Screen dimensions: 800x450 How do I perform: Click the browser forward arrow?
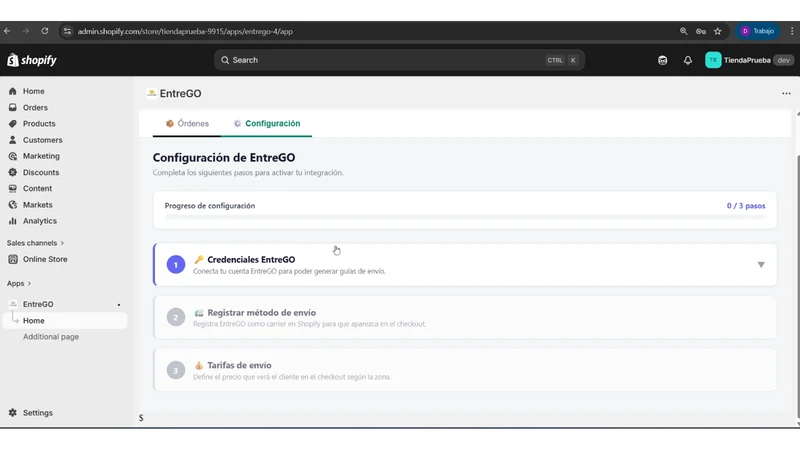26,31
